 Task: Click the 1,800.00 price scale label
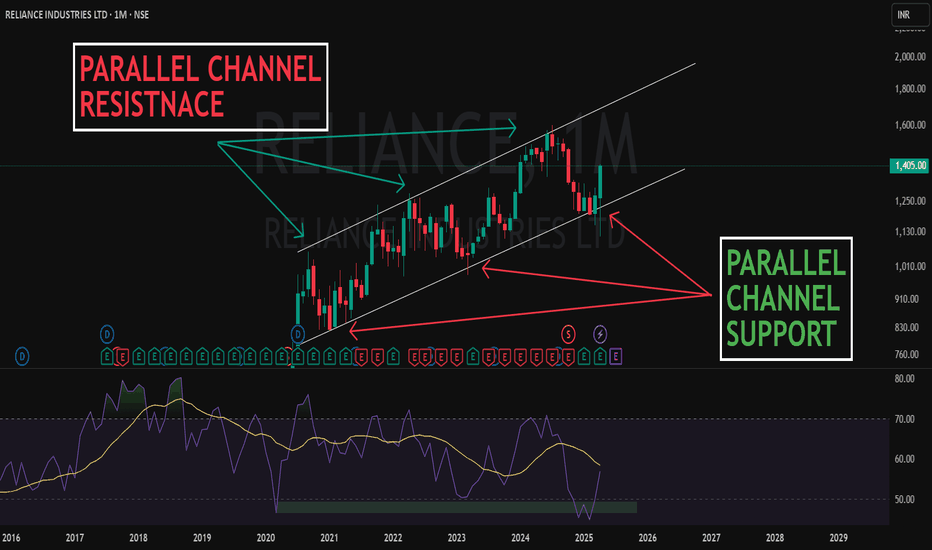[x=910, y=89]
